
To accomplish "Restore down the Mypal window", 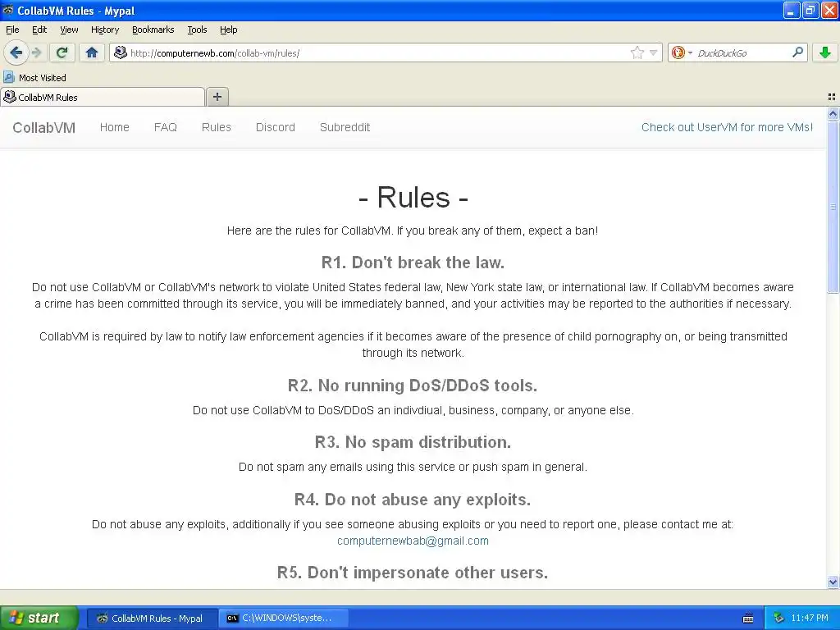I will [x=810, y=11].
